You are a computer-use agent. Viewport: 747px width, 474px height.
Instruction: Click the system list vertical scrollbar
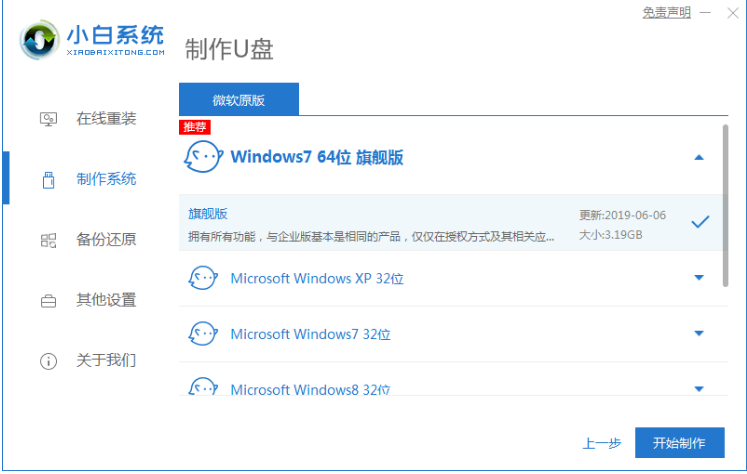point(725,205)
